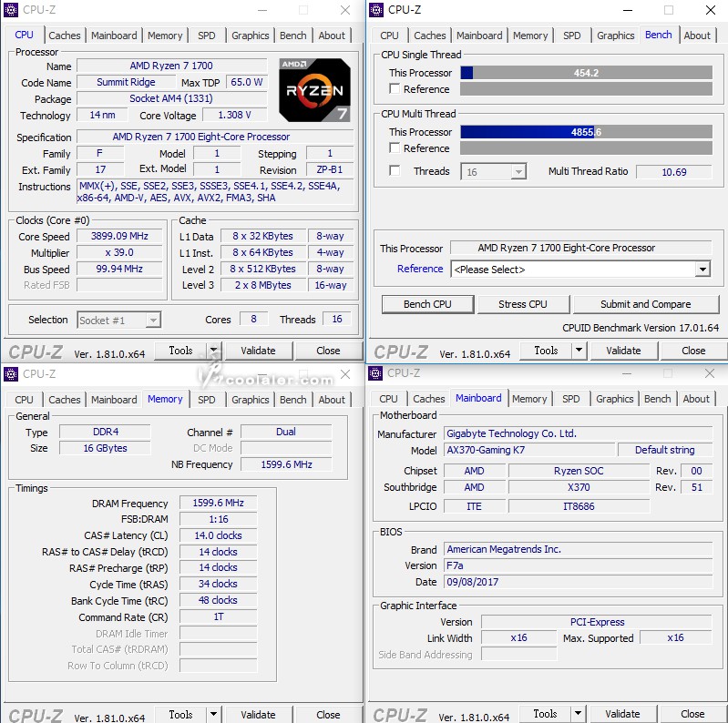The image size is (728, 723).
Task: Click Validate in the CPU window
Action: pyautogui.click(x=258, y=351)
